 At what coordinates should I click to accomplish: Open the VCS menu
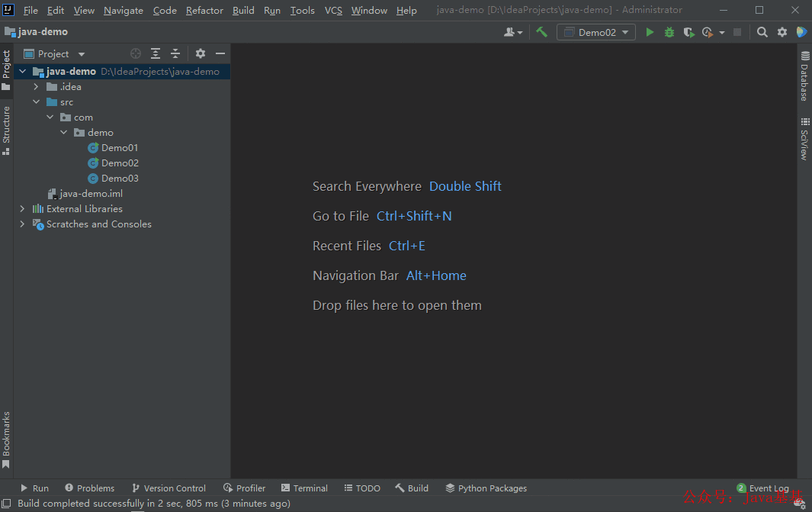click(x=333, y=11)
